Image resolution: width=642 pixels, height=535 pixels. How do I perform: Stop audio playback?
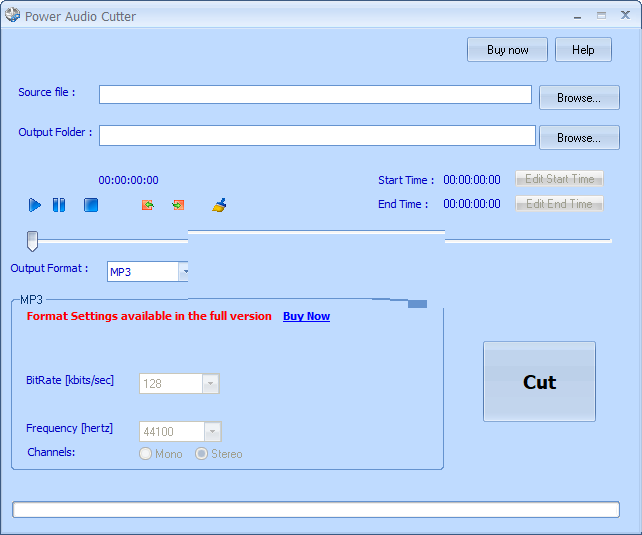91,205
